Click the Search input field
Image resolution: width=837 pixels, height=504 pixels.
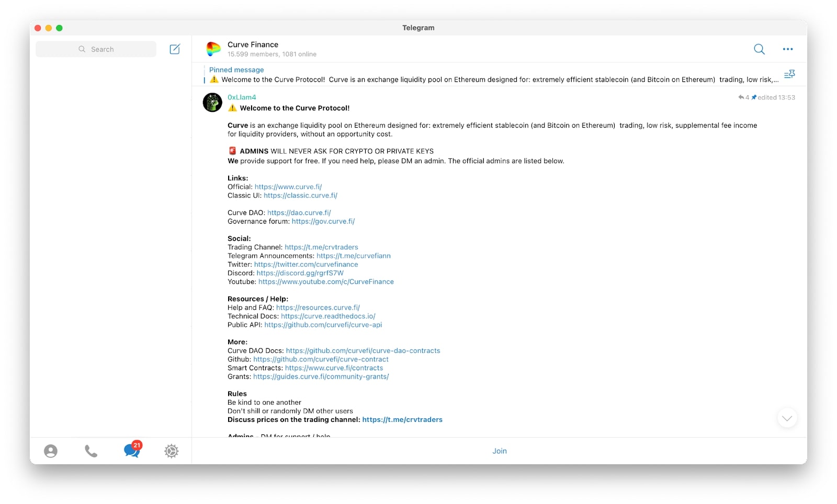[x=96, y=49]
